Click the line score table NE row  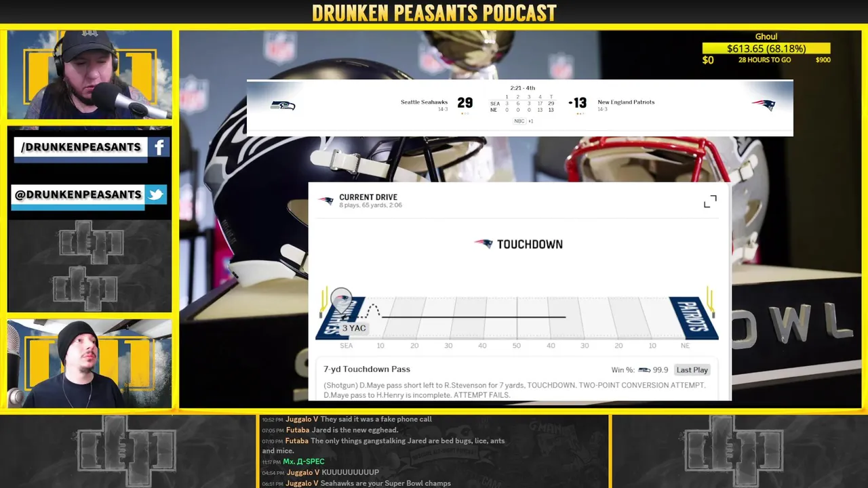[x=522, y=110]
